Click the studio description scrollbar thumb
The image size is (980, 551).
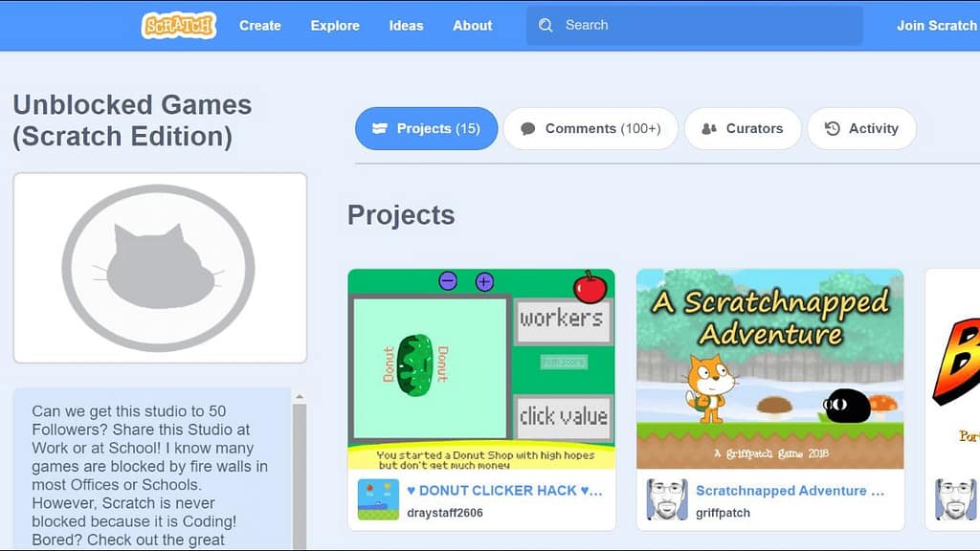point(300,476)
